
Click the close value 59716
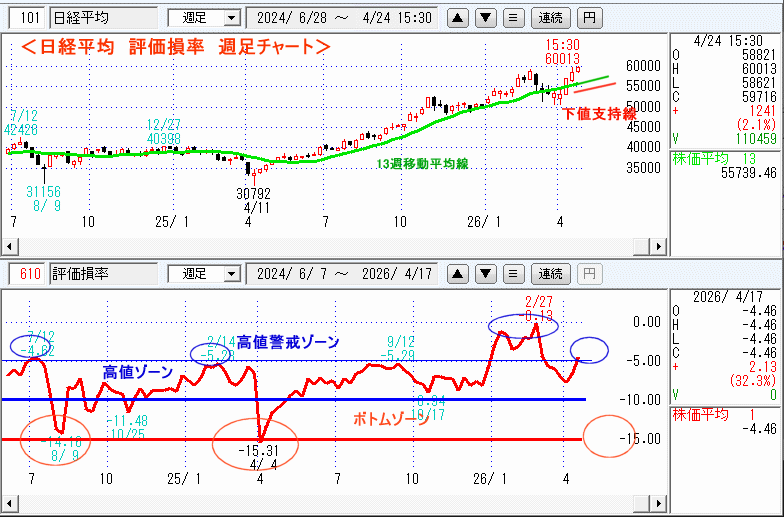760,96
